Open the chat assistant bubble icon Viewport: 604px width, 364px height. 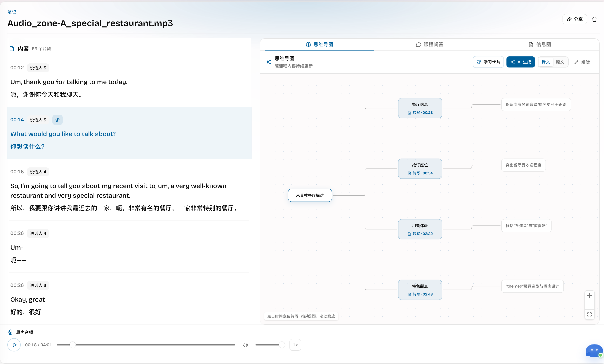594,351
